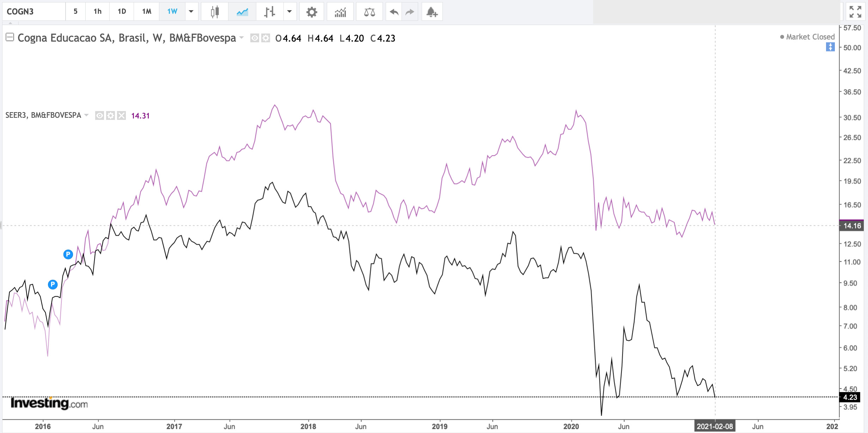
Task: Open chart properties gear
Action: tap(311, 12)
